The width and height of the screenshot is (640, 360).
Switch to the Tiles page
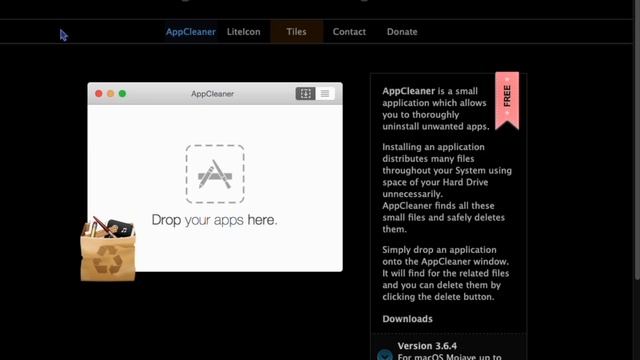point(296,32)
